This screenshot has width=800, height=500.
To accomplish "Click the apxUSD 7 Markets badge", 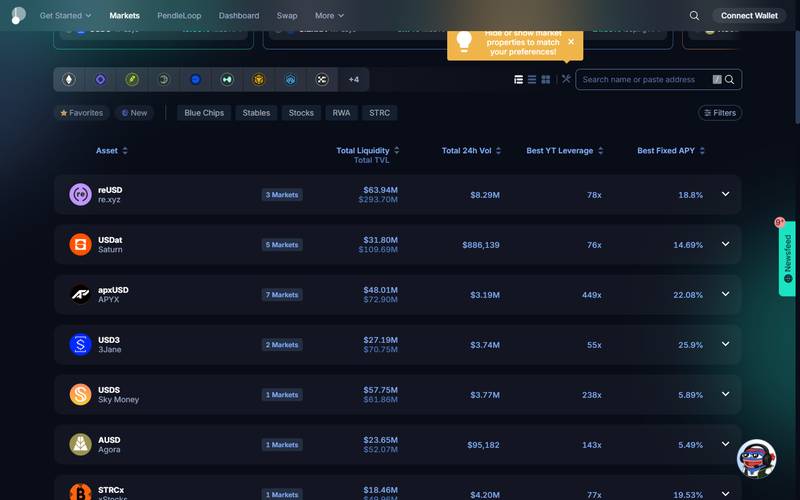I will click(x=282, y=294).
